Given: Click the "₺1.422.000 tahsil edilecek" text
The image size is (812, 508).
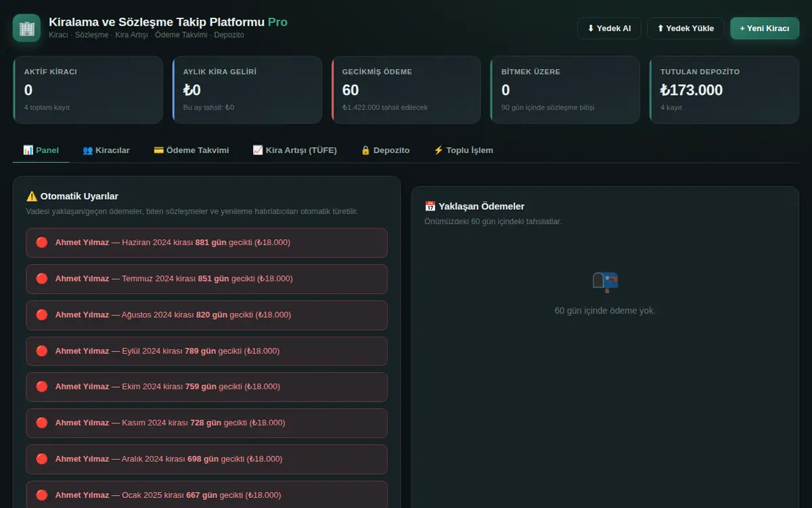Looking at the screenshot, I should pyautogui.click(x=385, y=107).
